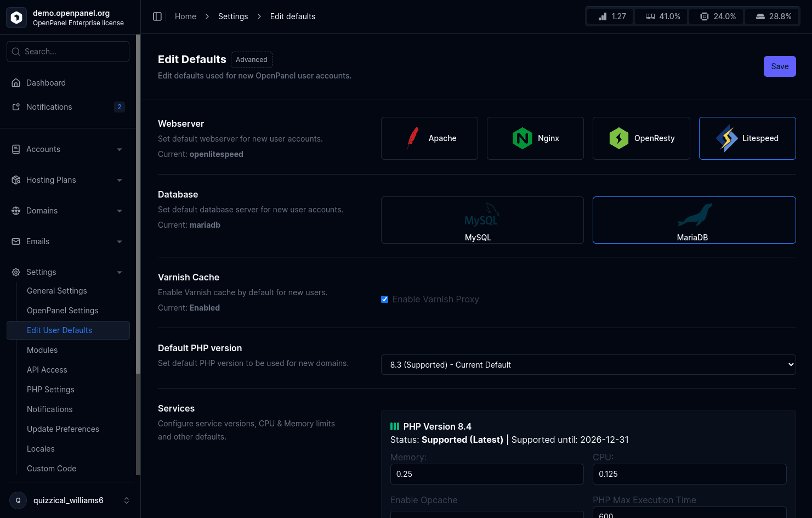
Task: View server load average indicator
Action: pyautogui.click(x=610, y=16)
